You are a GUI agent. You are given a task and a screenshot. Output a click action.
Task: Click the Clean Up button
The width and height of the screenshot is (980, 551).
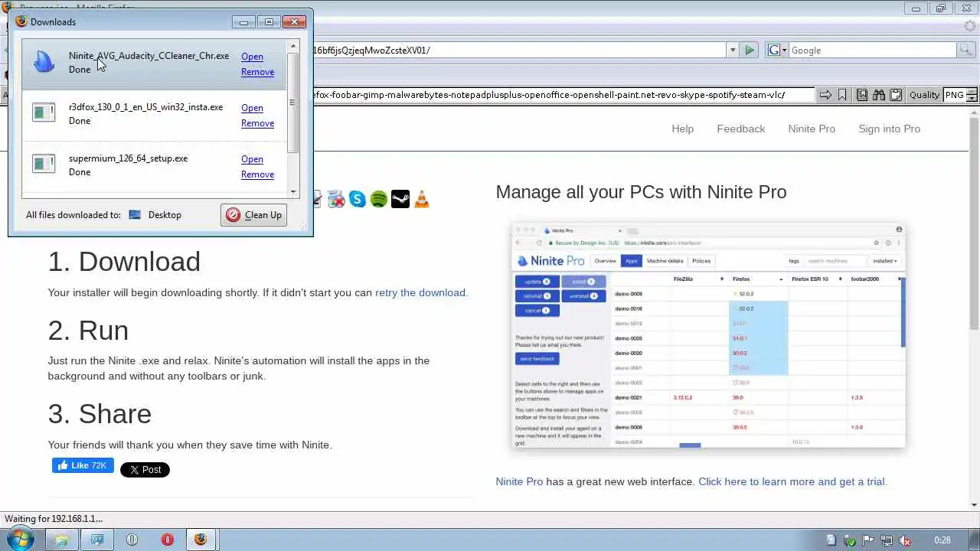coord(254,215)
